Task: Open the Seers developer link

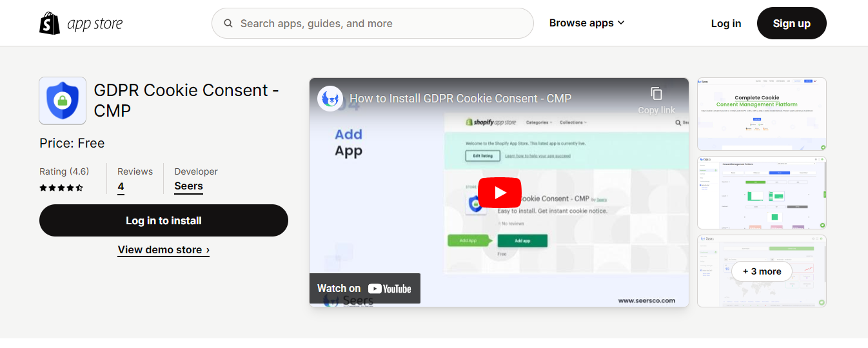Action: (x=188, y=186)
